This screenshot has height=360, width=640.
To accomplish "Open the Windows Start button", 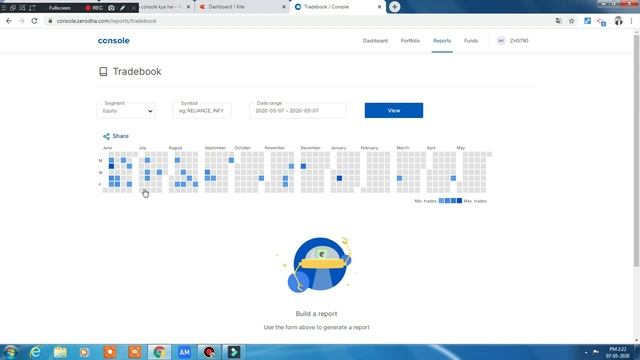I will pyautogui.click(x=10, y=352).
